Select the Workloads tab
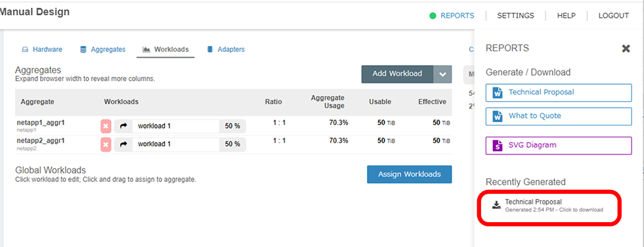Viewport: 644px width, 247px height. (x=165, y=49)
